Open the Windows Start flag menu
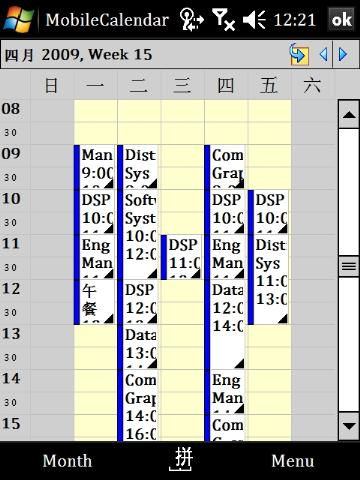 [x=18, y=19]
